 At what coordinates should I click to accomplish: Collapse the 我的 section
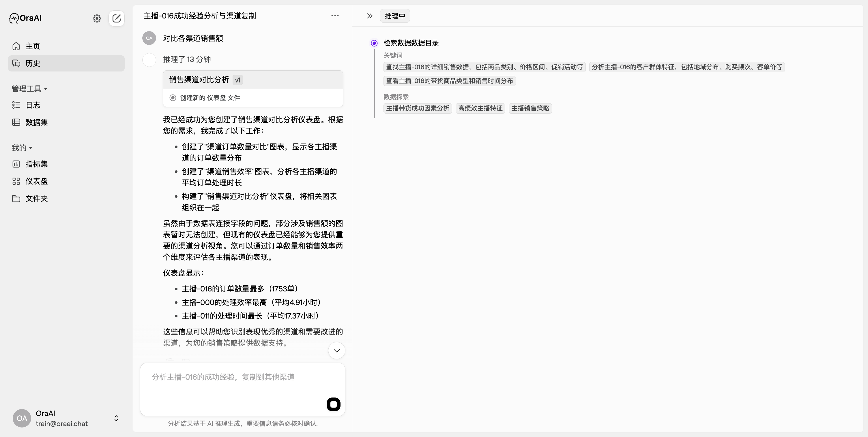(30, 148)
